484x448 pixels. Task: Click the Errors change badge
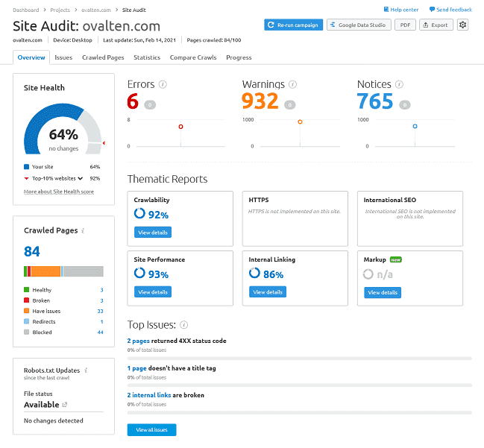click(150, 105)
